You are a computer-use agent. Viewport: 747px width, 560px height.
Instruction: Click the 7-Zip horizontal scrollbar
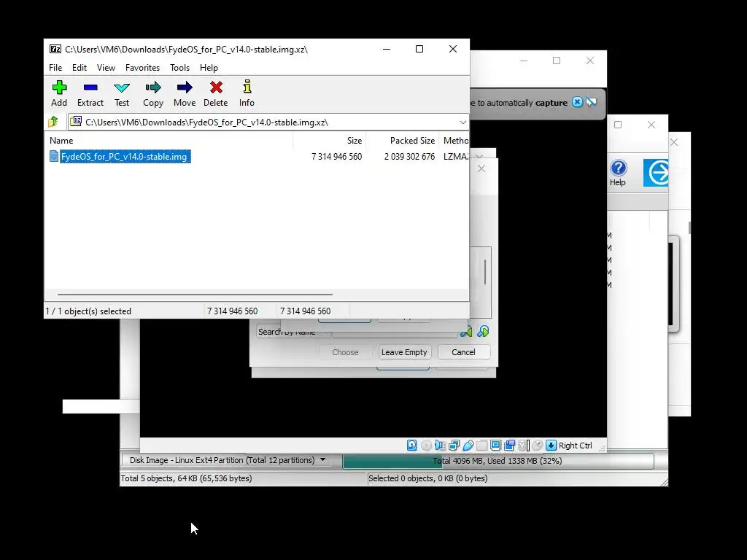click(195, 295)
